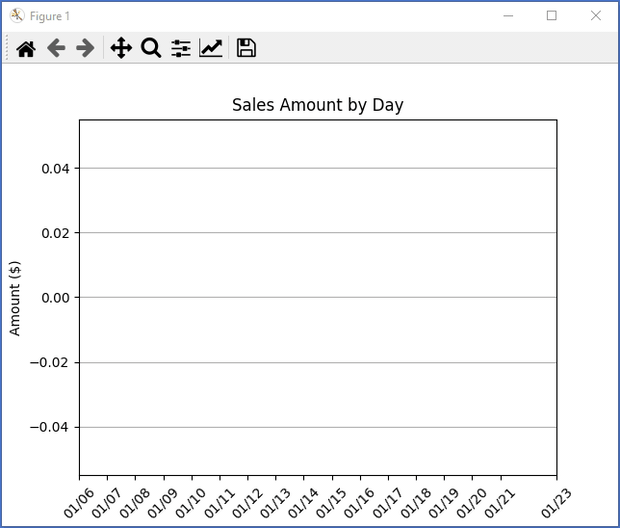The width and height of the screenshot is (620, 528).
Task: Open the edit axis parameters tool
Action: [211, 48]
